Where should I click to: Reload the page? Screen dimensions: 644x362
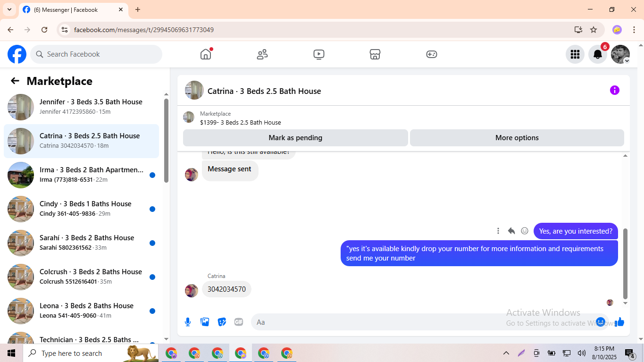click(44, 30)
